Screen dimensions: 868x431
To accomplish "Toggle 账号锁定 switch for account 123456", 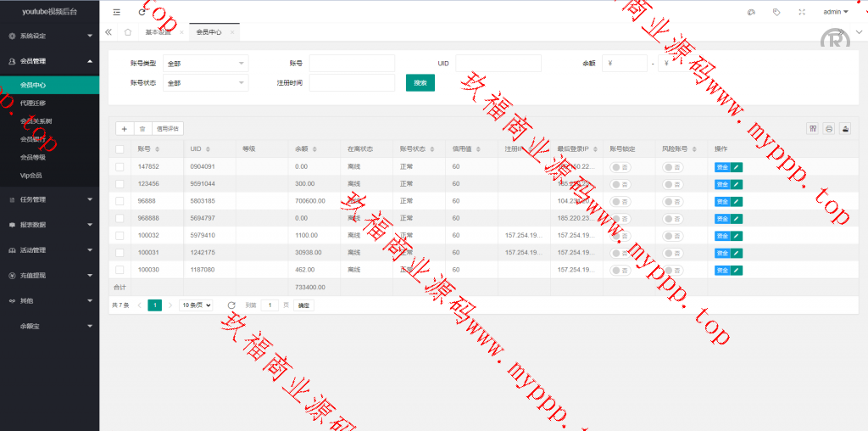I will pos(620,184).
